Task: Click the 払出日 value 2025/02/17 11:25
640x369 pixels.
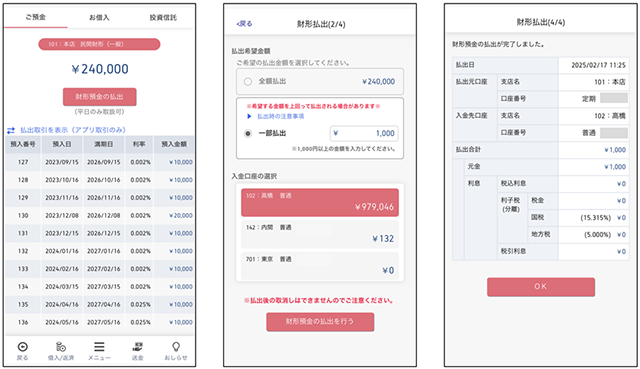Action: [598, 65]
